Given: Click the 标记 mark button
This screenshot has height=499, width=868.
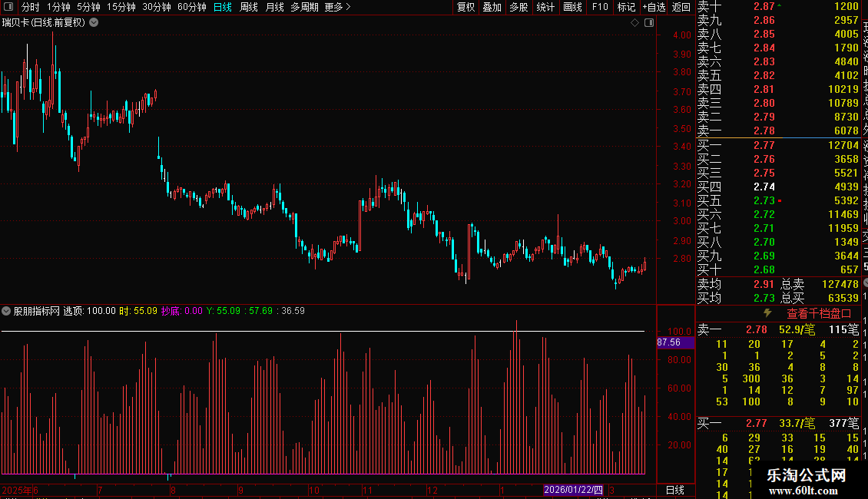Looking at the screenshot, I should [x=626, y=7].
